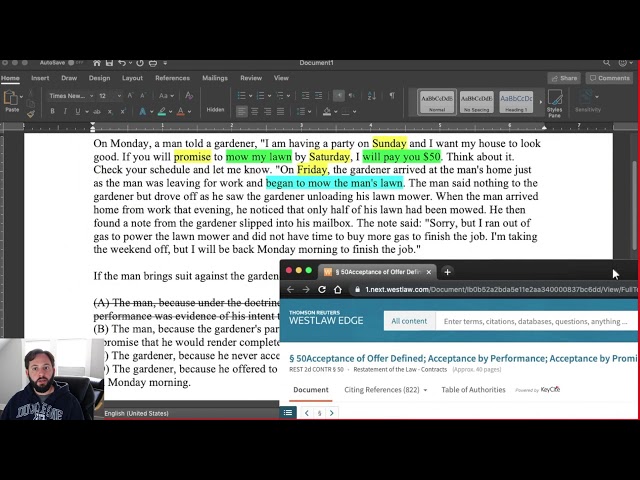Open the References tab
Image resolution: width=640 pixels, height=480 pixels.
(x=172, y=78)
